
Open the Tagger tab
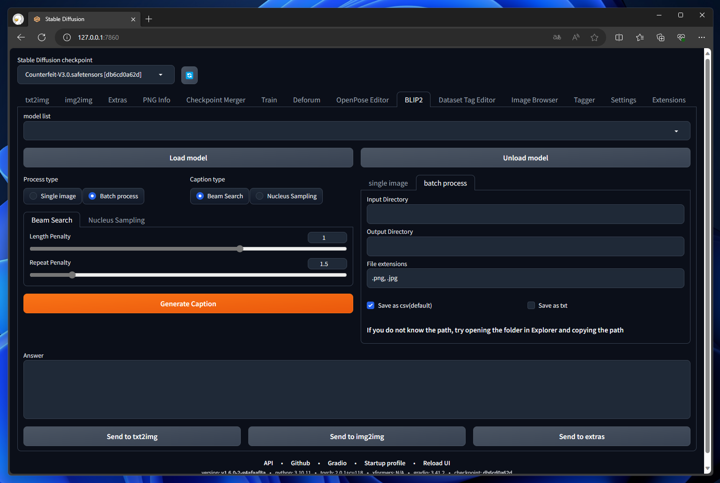584,100
